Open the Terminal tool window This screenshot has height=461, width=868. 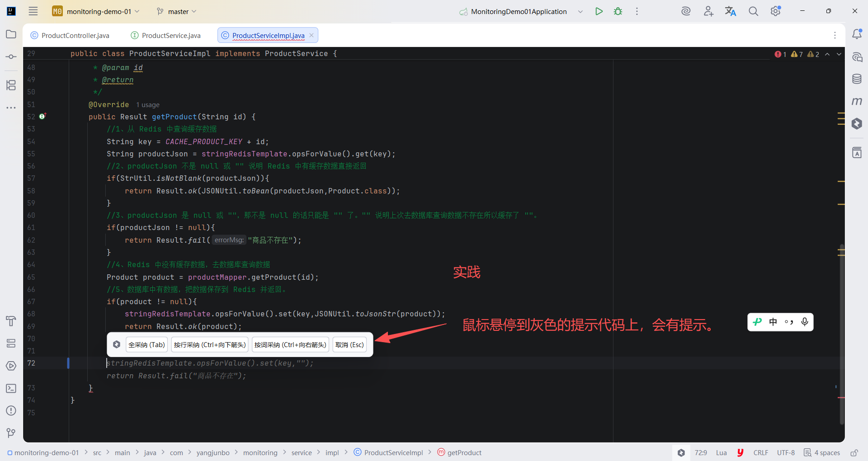(x=11, y=388)
